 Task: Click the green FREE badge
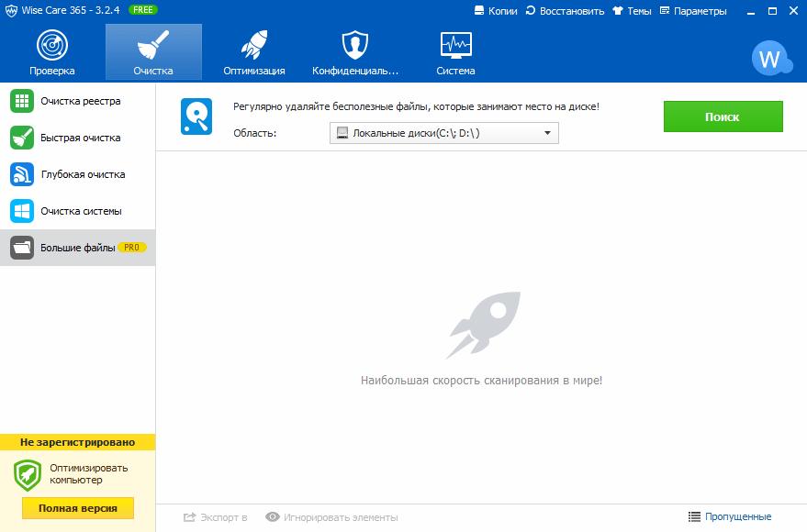point(142,10)
